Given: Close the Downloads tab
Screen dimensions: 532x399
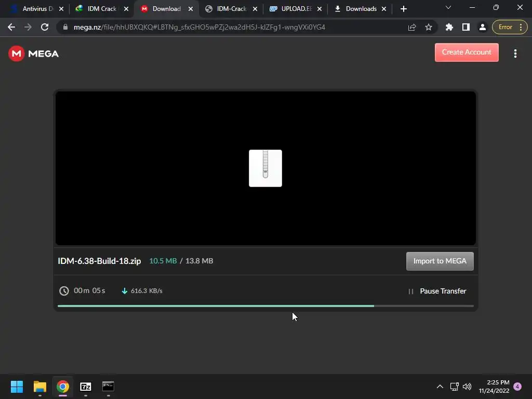Looking at the screenshot, I should (x=384, y=9).
